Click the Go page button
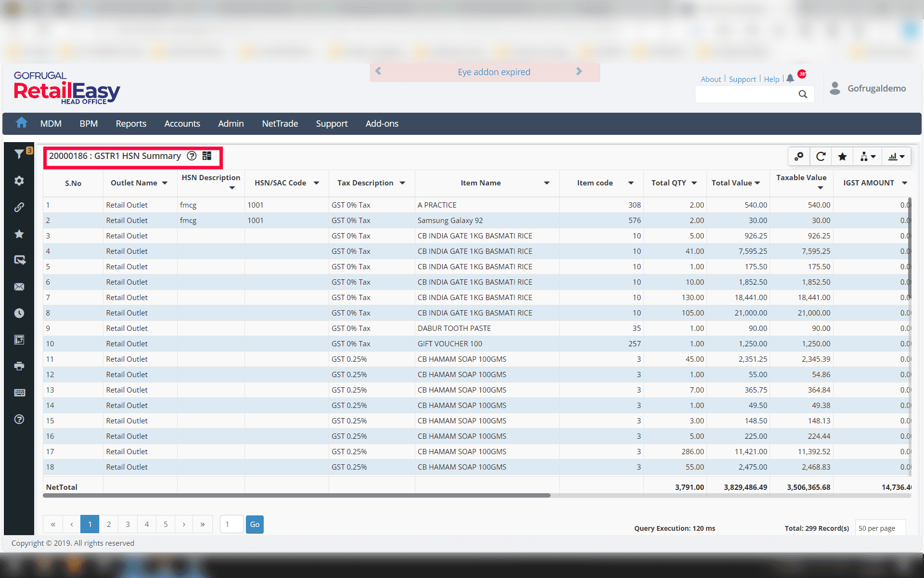924x578 pixels. [x=255, y=524]
